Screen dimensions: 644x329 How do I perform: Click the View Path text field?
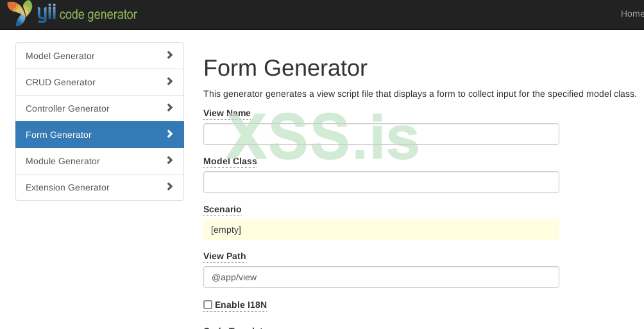381,277
